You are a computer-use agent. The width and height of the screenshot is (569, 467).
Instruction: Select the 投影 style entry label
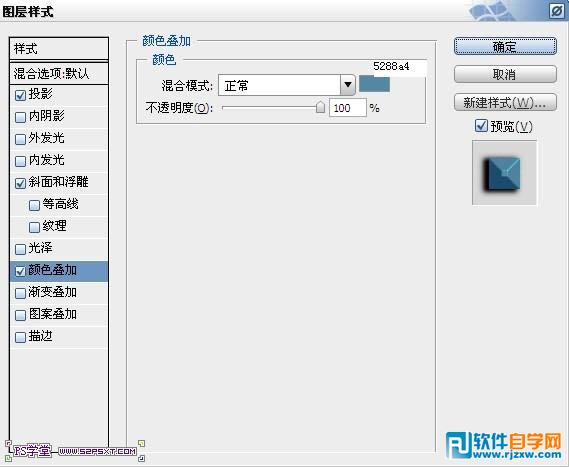pos(41,94)
